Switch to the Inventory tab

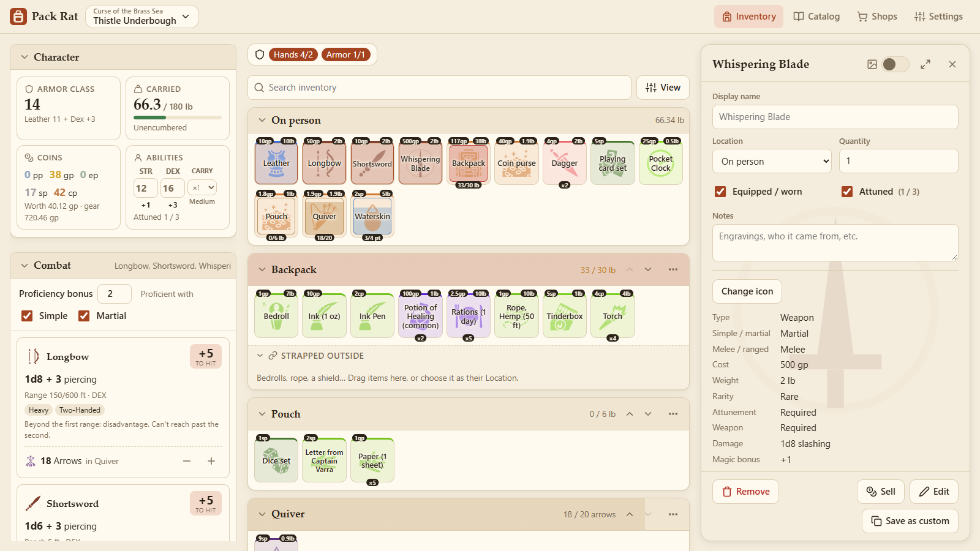pos(748,17)
